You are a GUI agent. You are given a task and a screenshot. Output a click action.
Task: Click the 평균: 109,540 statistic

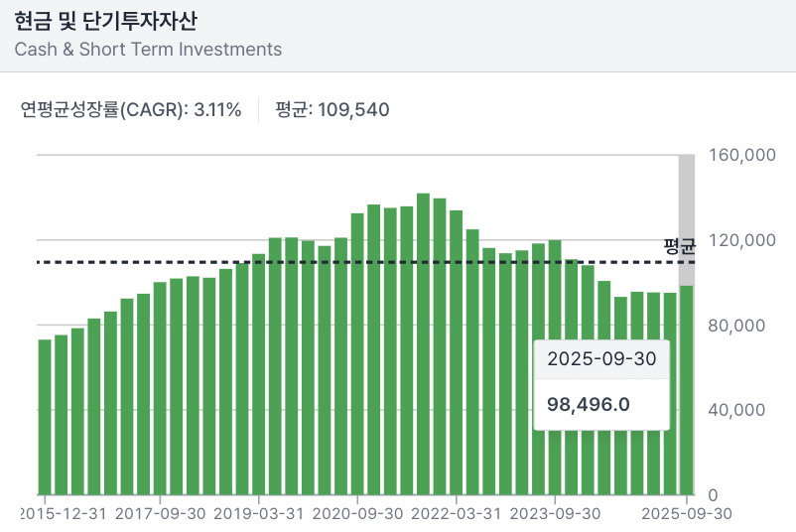click(x=332, y=109)
